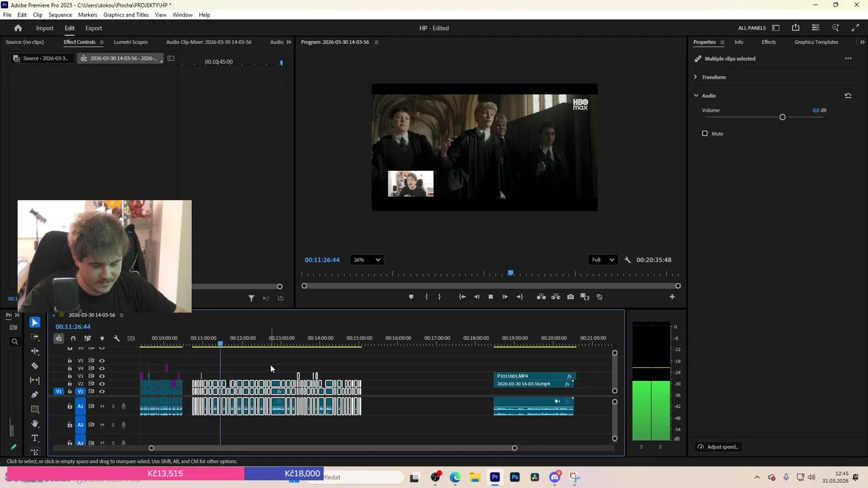
Task: Toggle Snap in Timeline magnet icon
Action: pos(73,338)
